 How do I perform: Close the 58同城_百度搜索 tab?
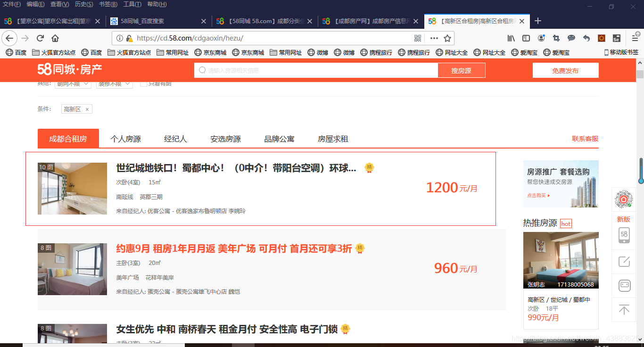(204, 21)
